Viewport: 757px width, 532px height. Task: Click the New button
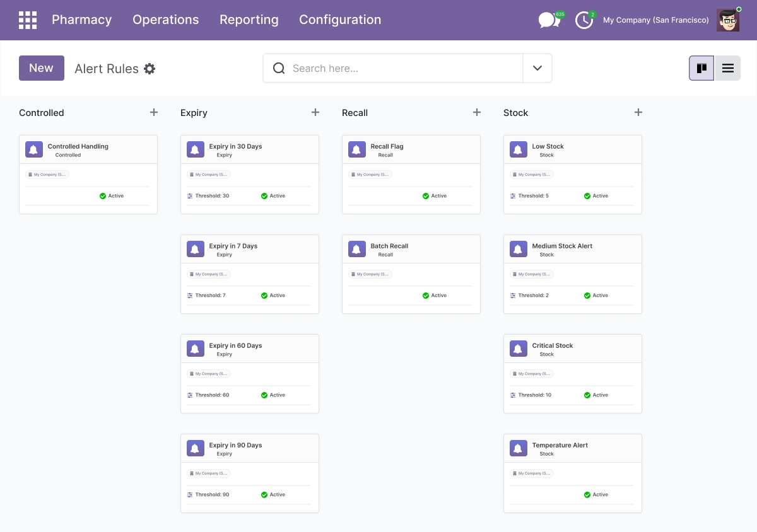point(42,68)
